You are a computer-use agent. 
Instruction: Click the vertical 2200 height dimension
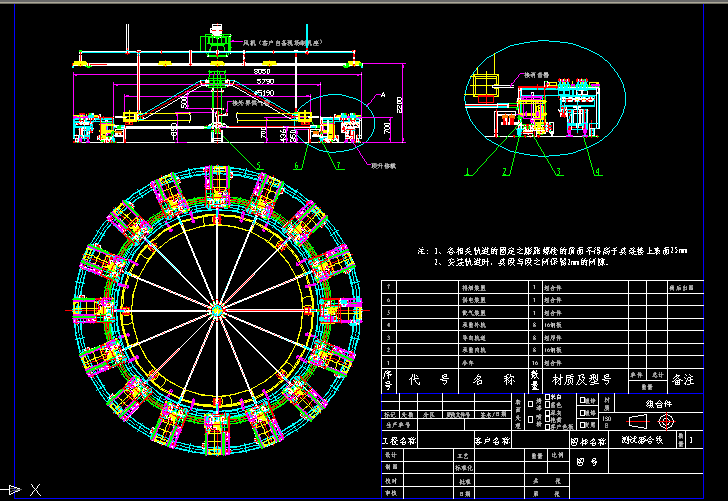tap(399, 103)
